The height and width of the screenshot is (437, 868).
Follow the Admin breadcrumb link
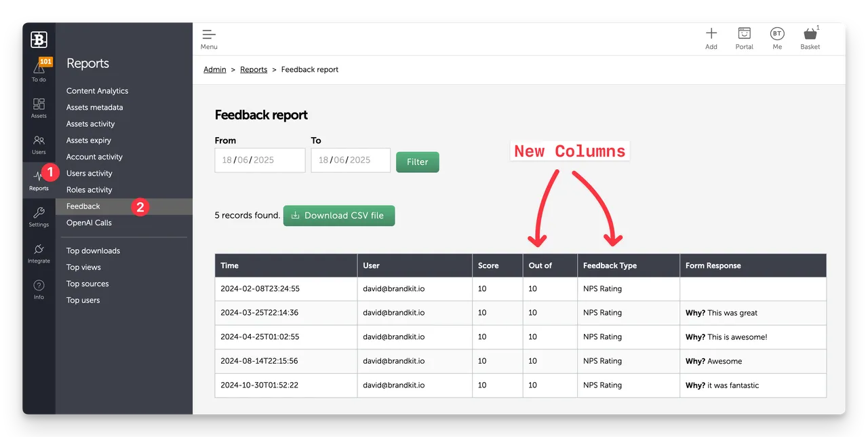pos(215,70)
